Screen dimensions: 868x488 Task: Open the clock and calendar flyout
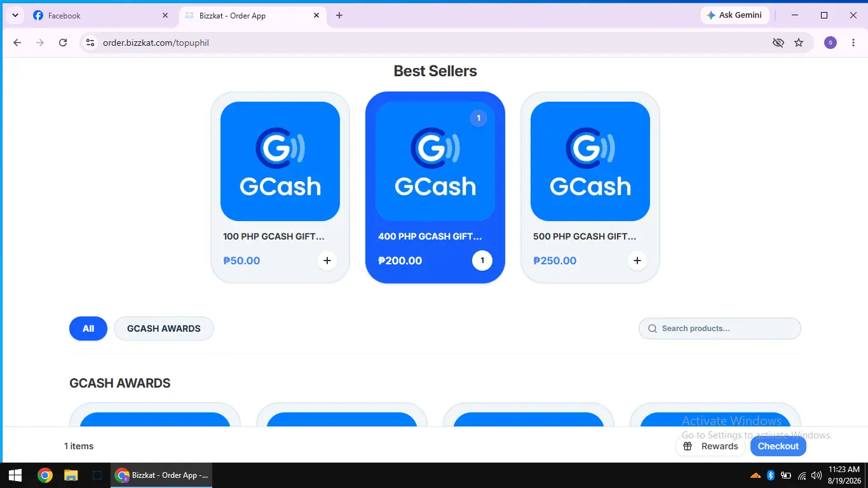(844, 475)
